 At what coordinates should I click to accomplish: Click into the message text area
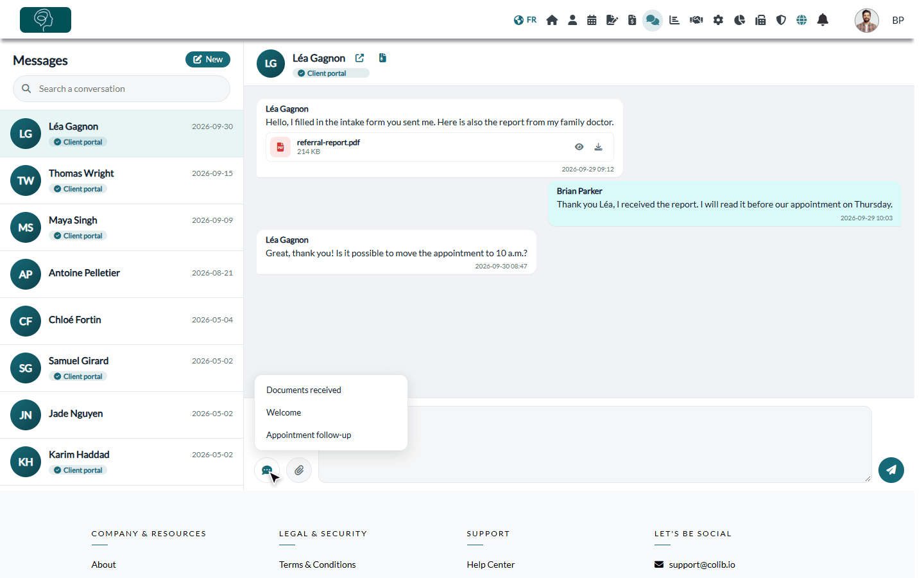pos(595,444)
